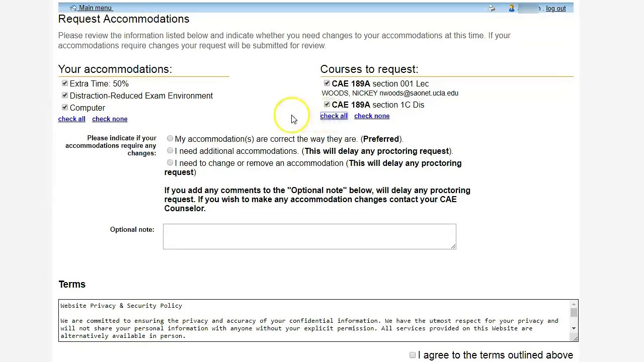This screenshot has height=362, width=644.
Task: Click the Terms box scroll up arrow
Action: click(574, 304)
